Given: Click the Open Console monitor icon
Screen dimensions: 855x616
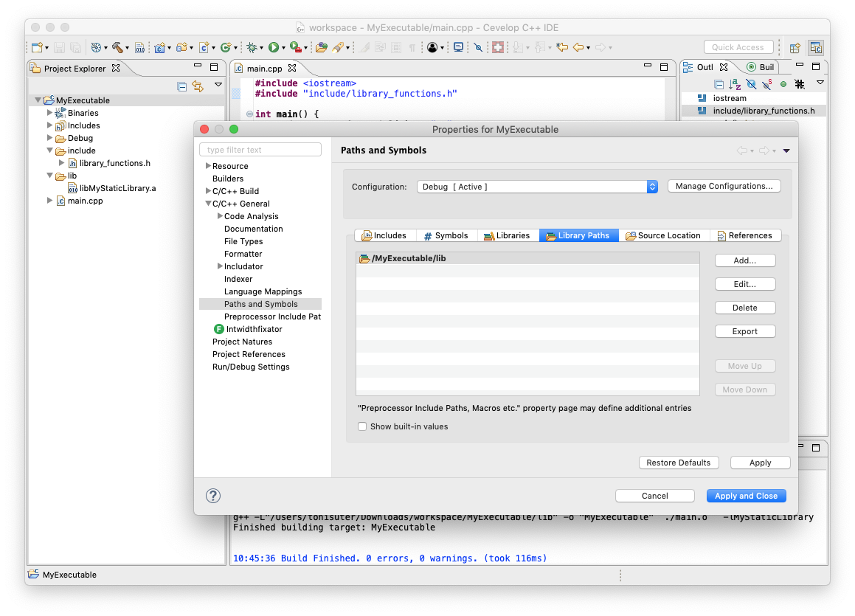Looking at the screenshot, I should (459, 47).
